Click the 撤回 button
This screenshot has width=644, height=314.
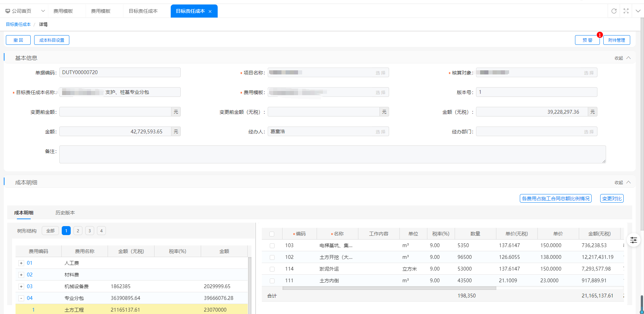click(x=18, y=40)
